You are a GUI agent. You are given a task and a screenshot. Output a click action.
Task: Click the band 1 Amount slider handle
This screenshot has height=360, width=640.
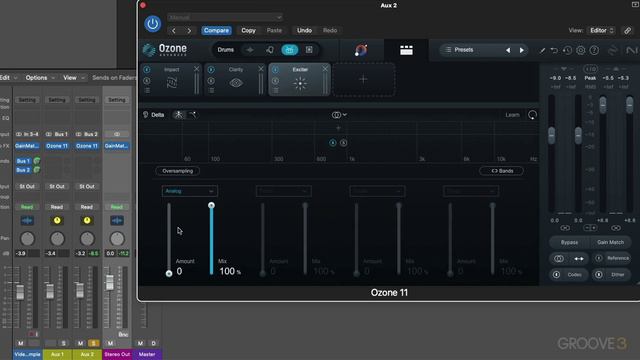pyautogui.click(x=169, y=273)
